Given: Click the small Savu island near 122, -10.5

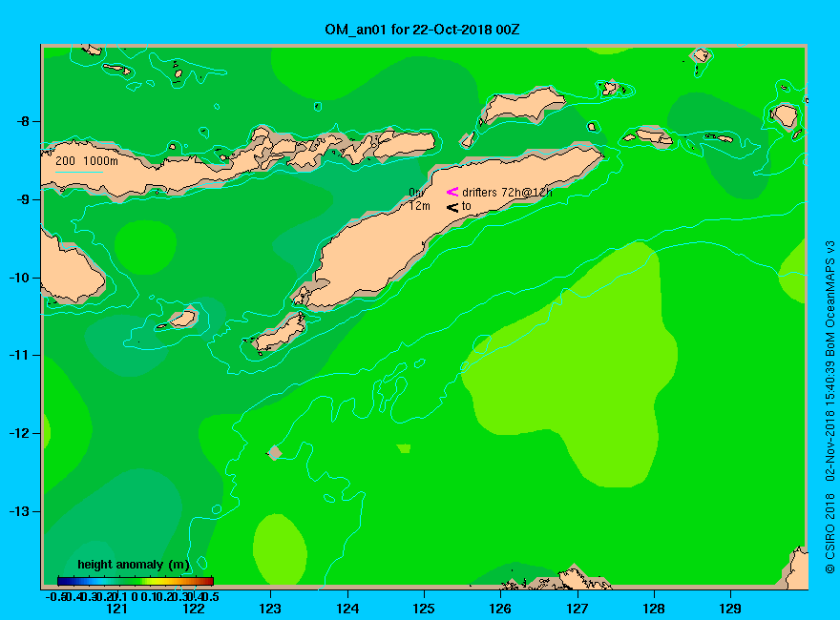Looking at the screenshot, I should click(182, 319).
